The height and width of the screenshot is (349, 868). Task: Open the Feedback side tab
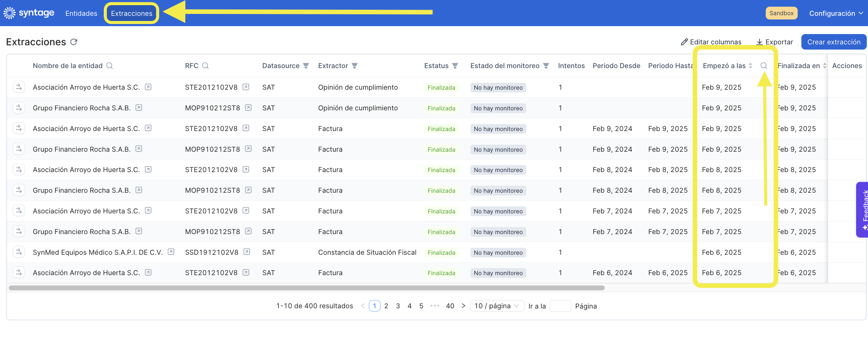[862, 210]
